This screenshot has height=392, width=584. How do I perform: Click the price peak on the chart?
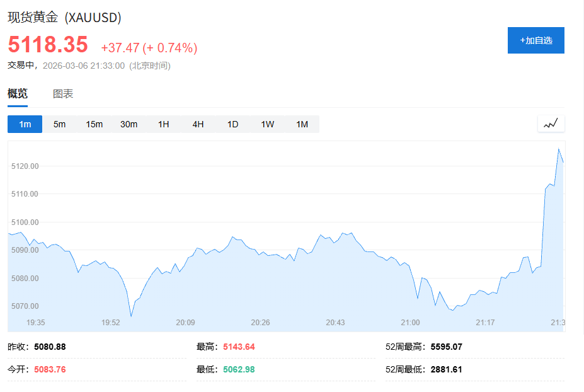(558, 149)
